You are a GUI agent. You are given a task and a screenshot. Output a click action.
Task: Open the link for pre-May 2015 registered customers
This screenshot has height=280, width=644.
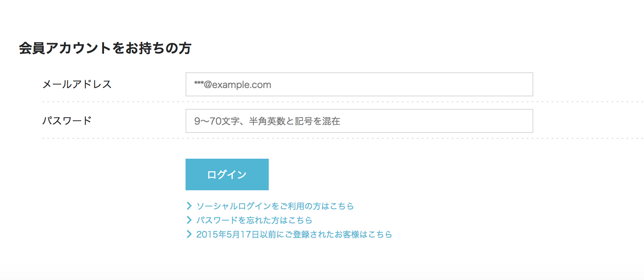[x=294, y=234]
